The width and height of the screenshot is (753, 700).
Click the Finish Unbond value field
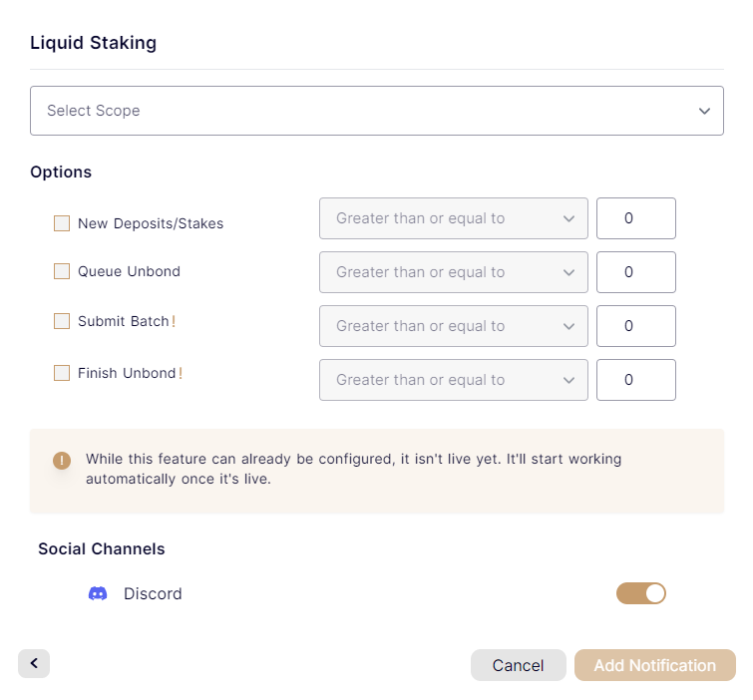pos(635,380)
